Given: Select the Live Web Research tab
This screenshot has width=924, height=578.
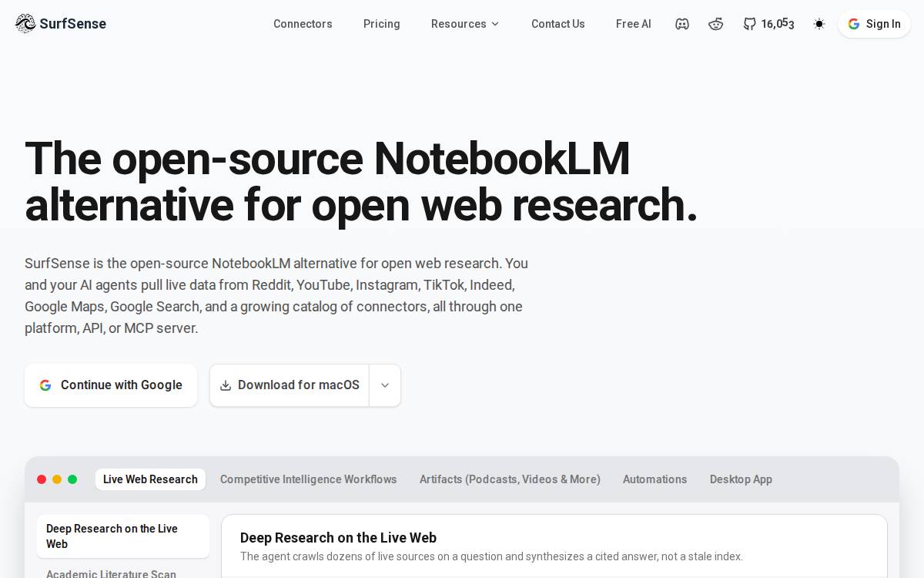Looking at the screenshot, I should click(x=150, y=479).
